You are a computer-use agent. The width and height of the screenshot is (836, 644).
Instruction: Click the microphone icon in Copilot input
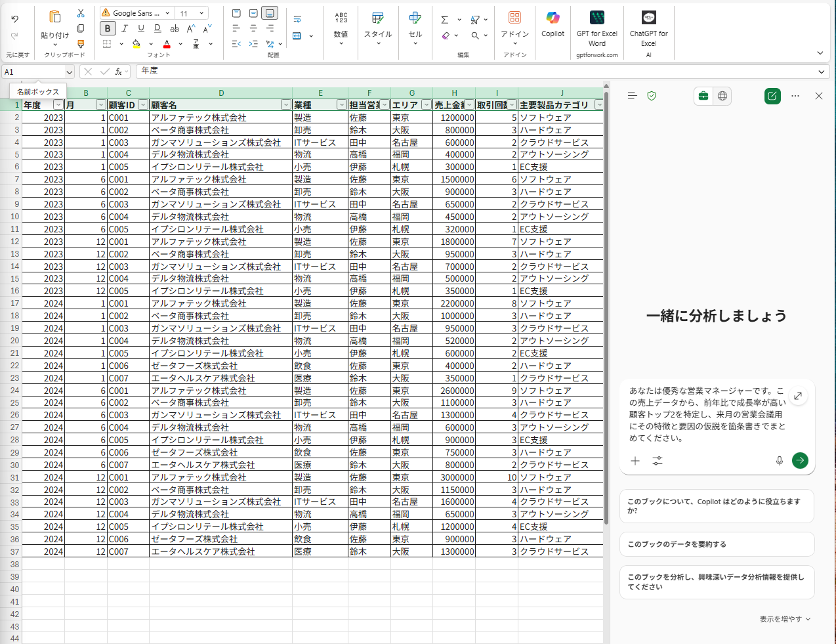[779, 461]
